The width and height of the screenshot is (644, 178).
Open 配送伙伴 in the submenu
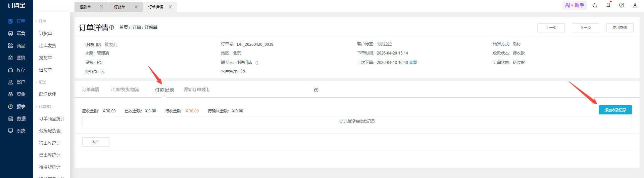pos(48,94)
